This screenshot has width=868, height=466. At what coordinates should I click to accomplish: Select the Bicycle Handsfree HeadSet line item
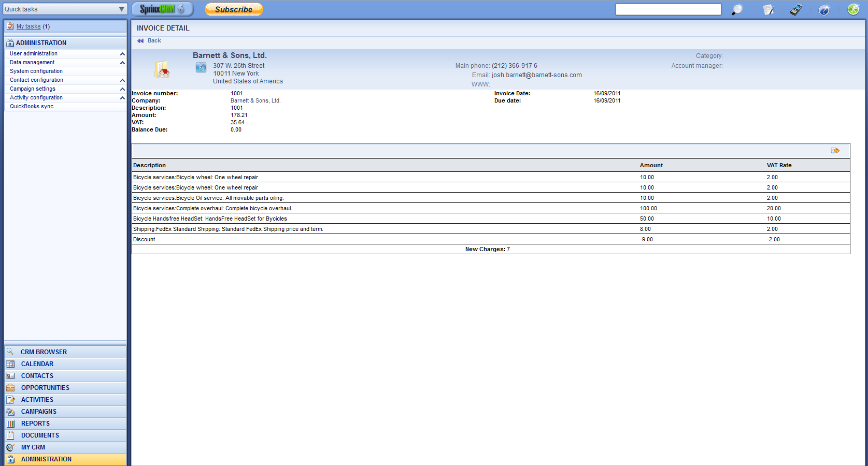point(491,219)
